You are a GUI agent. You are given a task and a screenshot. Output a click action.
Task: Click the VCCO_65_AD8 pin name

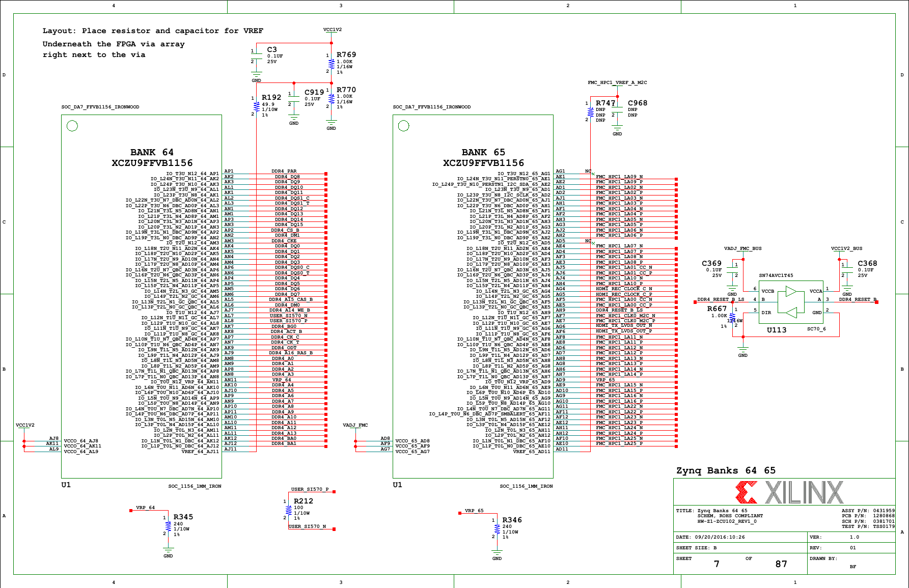[412, 441]
